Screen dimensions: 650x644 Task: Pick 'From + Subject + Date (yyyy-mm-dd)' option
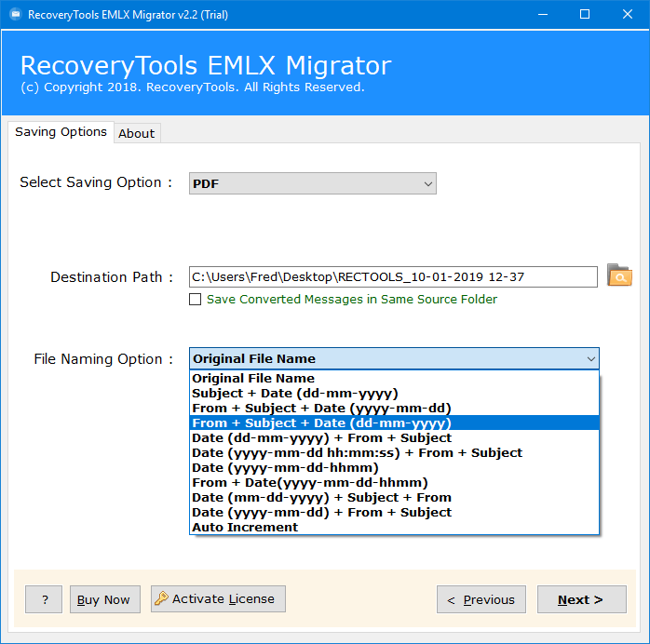click(394, 408)
